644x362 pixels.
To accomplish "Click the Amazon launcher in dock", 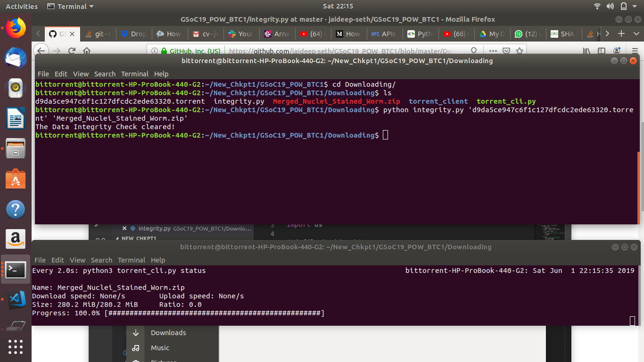I will coord(16,239).
